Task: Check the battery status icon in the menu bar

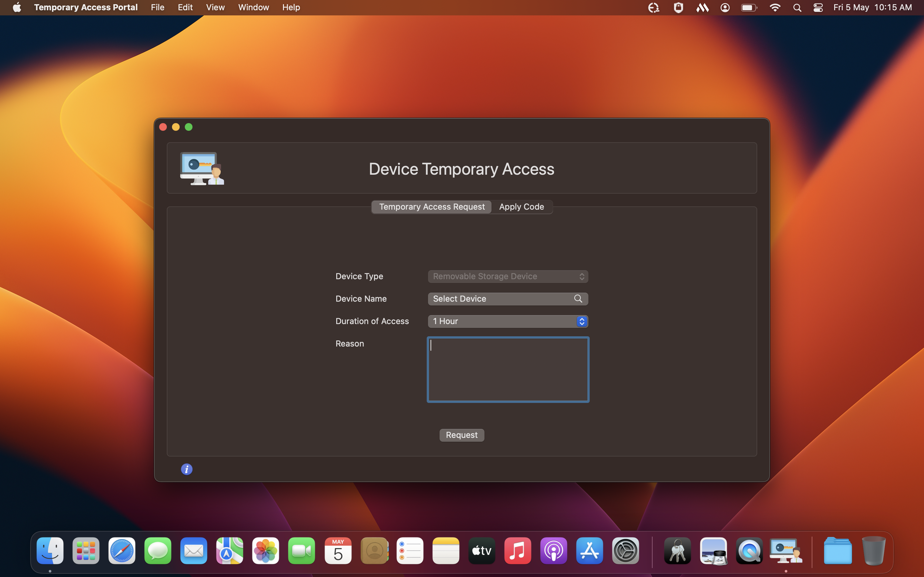Action: pyautogui.click(x=749, y=7)
